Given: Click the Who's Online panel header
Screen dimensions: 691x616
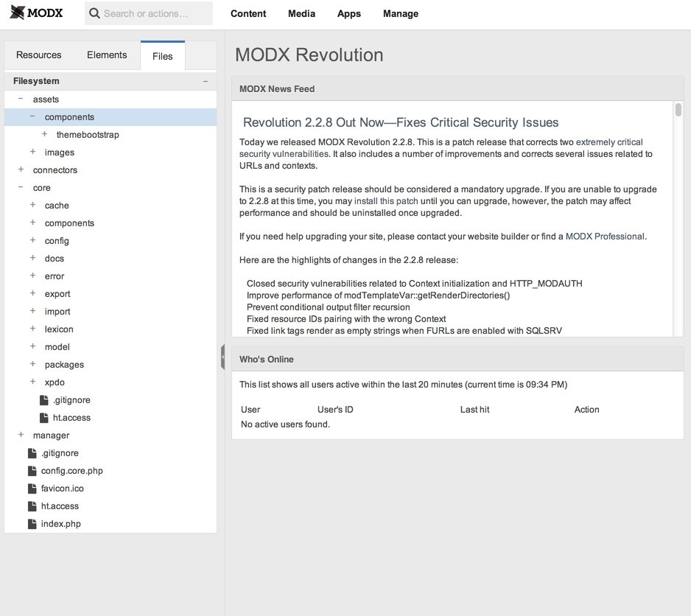Looking at the screenshot, I should click(457, 360).
